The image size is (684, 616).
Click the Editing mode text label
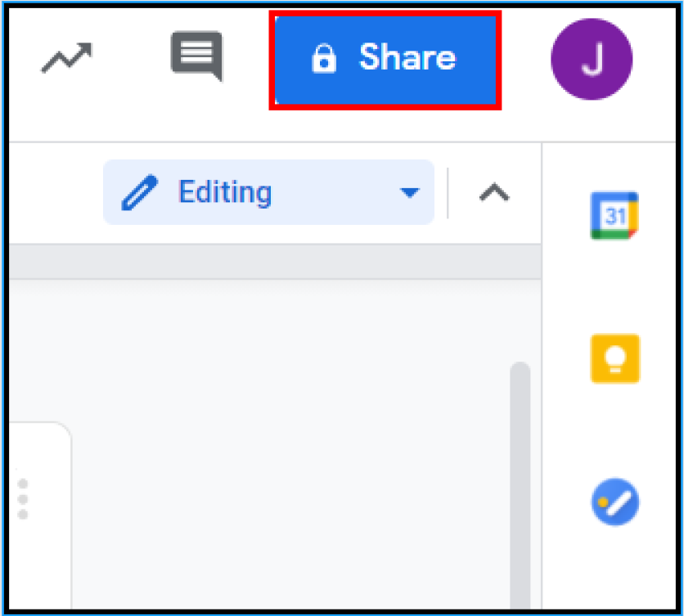(224, 193)
